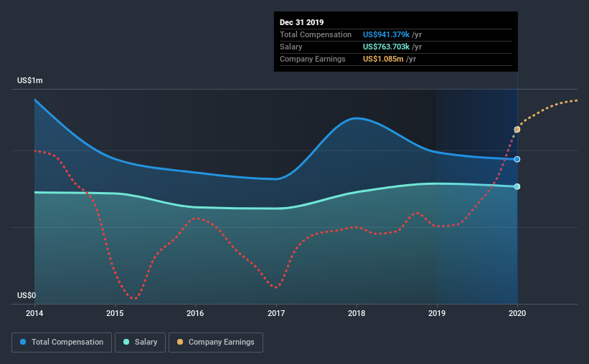Toggle the Total Compensation legend button

(62, 343)
